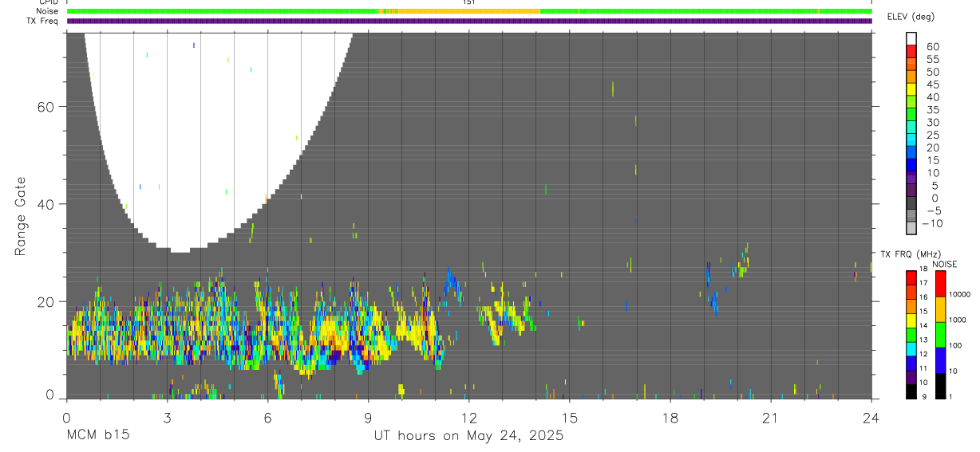
Task: Select the blue 10 level in NOISE legend
Action: coord(941,360)
